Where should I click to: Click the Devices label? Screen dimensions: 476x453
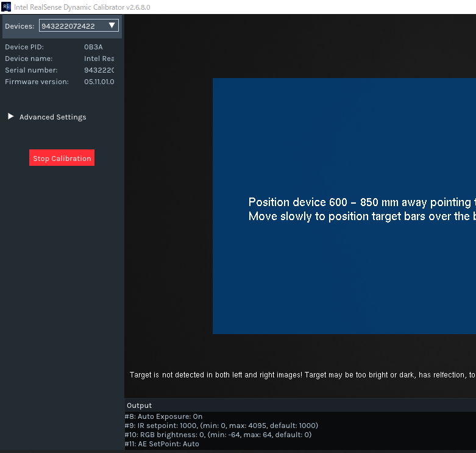point(20,26)
